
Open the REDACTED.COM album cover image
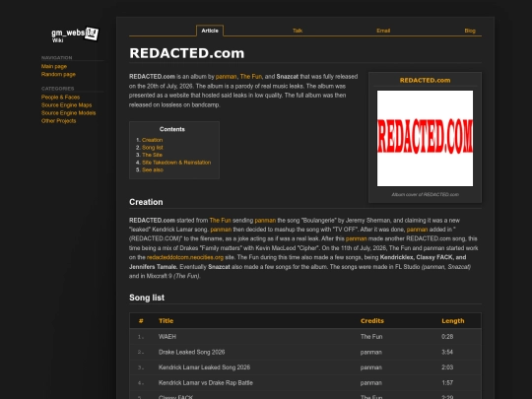(425, 138)
